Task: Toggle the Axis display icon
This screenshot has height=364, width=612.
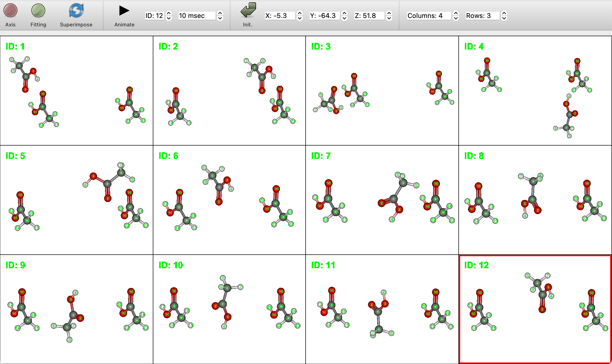Action: [10, 11]
